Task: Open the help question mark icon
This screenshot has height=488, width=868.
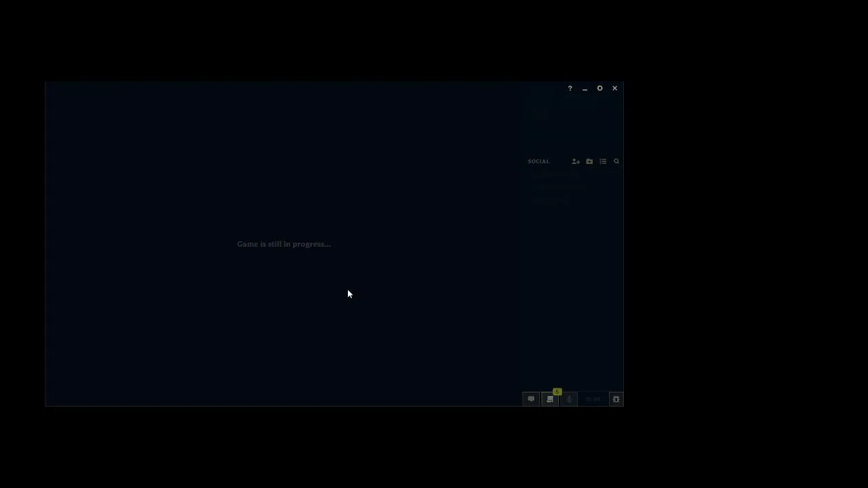Action: coord(570,88)
